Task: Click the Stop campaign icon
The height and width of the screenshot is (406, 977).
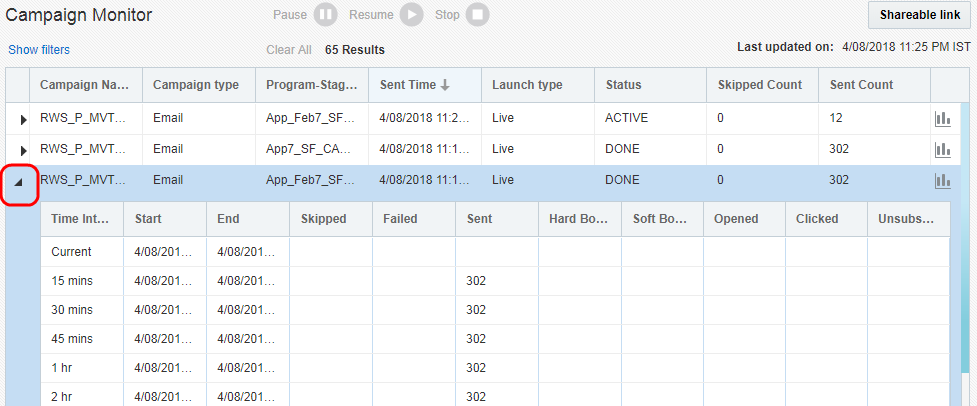Action: (477, 14)
